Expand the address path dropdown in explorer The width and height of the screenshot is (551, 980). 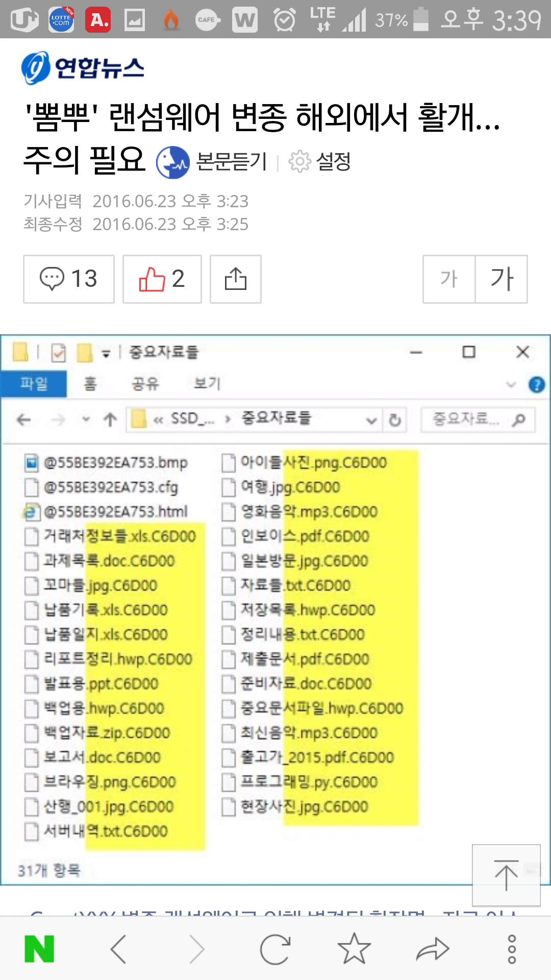point(371,421)
